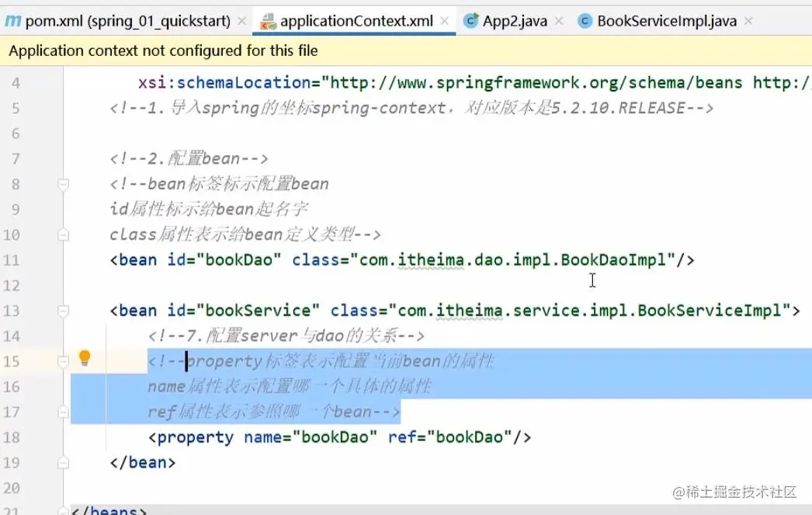Click the closing </bean> tag
This screenshot has height=515, width=812.
tap(143, 462)
